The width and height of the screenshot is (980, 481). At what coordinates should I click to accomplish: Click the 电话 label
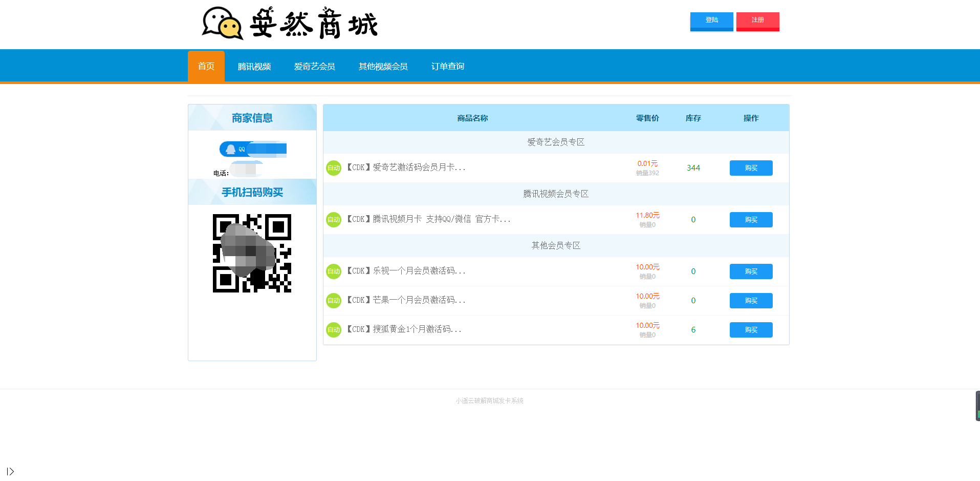(x=221, y=173)
